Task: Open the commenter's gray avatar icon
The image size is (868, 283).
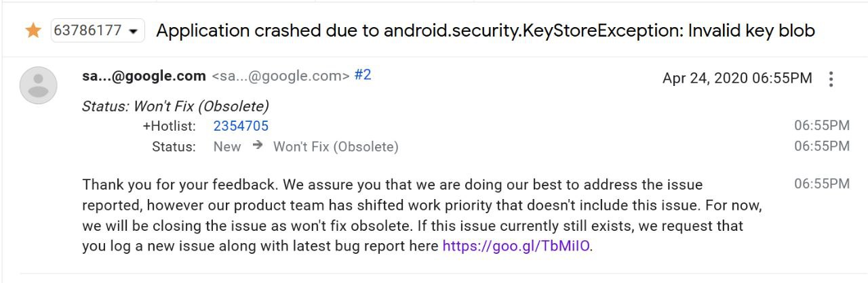Action: click(39, 85)
